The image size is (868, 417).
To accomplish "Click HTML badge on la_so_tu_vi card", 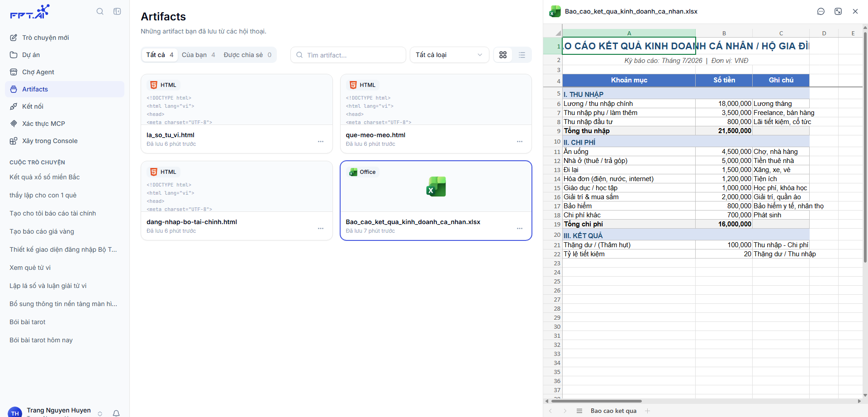I will (x=163, y=85).
